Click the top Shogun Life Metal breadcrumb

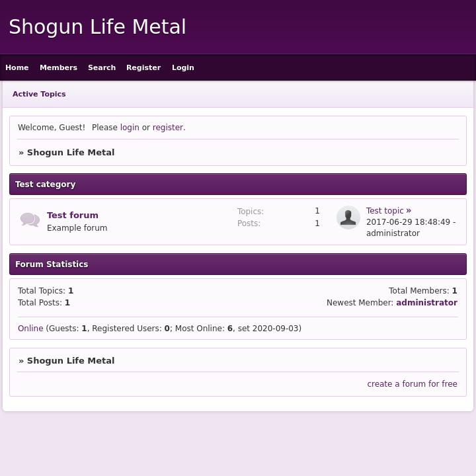pyautogui.click(x=71, y=152)
